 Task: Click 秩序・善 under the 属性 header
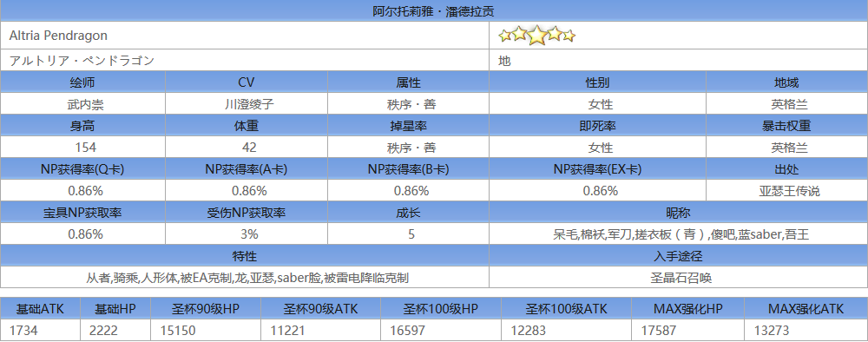click(411, 104)
